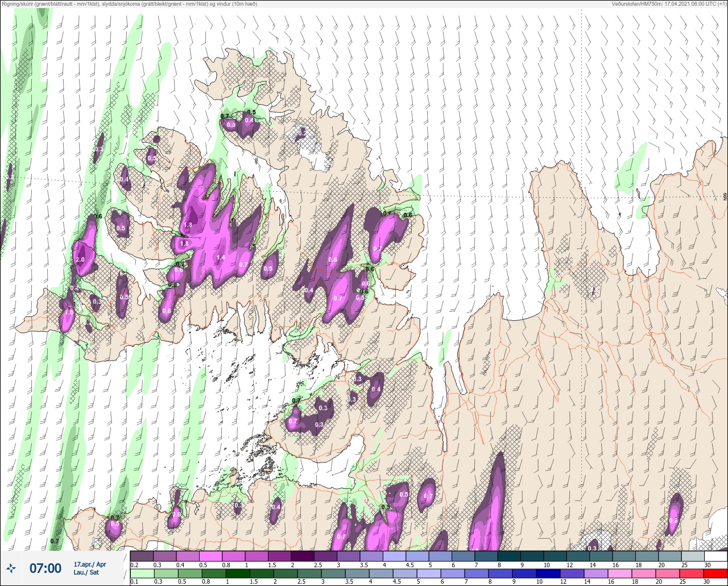
Task: Click the 07:00 forecast time display
Action: click(x=45, y=568)
